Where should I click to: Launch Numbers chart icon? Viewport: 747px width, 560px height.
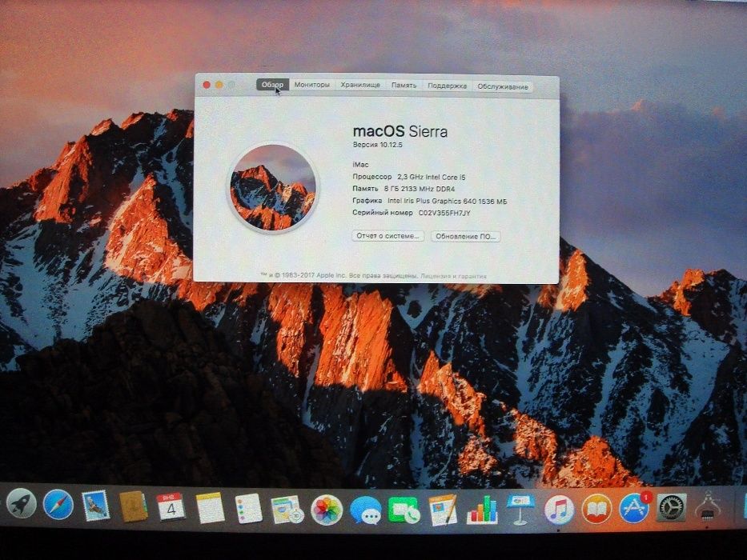point(482,510)
